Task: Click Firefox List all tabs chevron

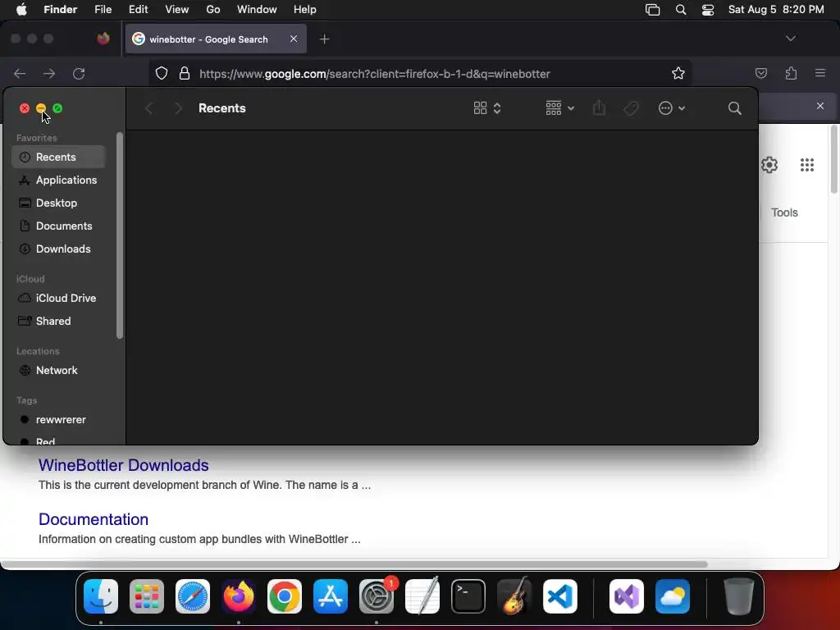Action: point(791,39)
